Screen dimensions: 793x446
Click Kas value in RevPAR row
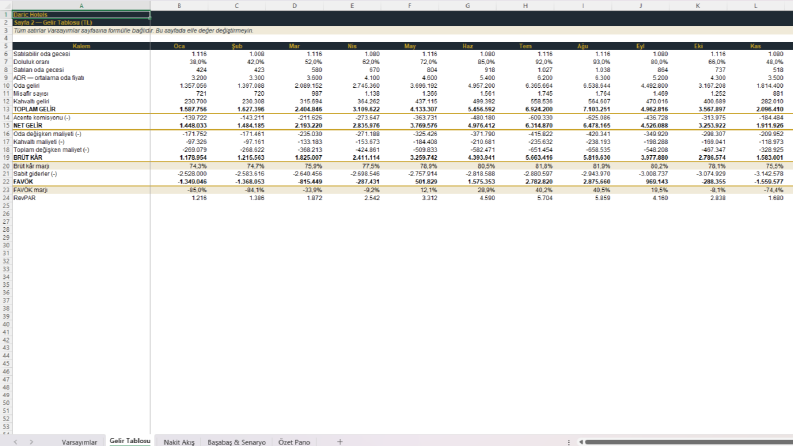[x=756, y=198]
